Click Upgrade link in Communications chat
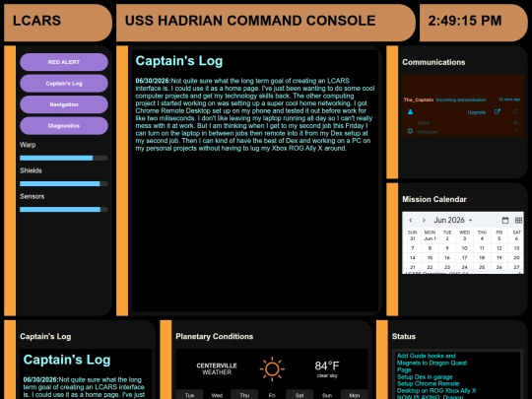The width and height of the screenshot is (532, 399). point(477,112)
